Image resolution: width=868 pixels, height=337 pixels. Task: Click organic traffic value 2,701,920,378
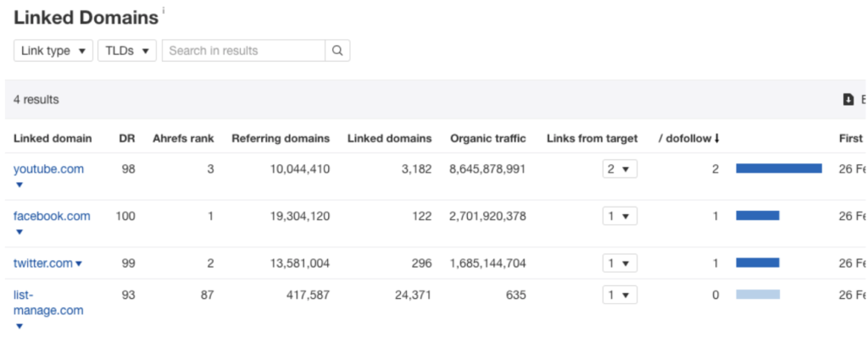pyautogui.click(x=487, y=216)
